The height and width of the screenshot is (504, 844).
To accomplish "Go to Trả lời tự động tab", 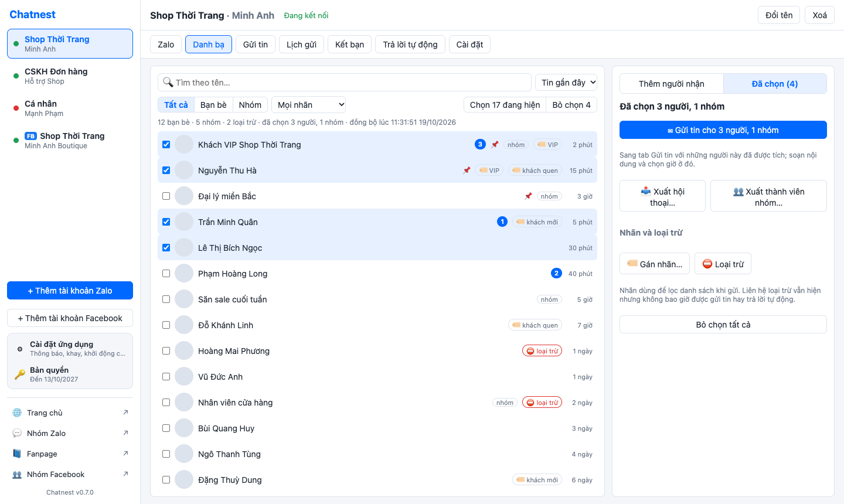I will click(410, 45).
